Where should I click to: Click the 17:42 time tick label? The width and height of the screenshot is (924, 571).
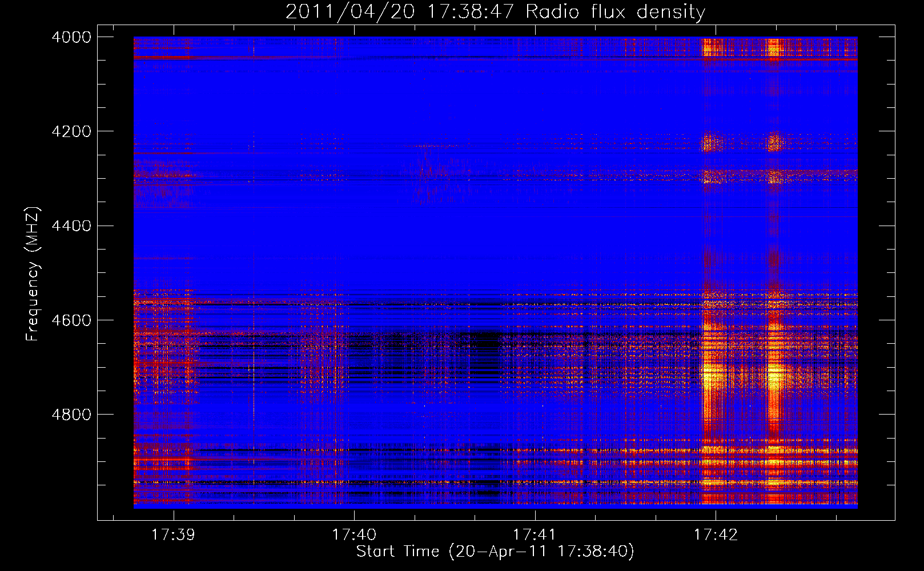pyautogui.click(x=716, y=534)
